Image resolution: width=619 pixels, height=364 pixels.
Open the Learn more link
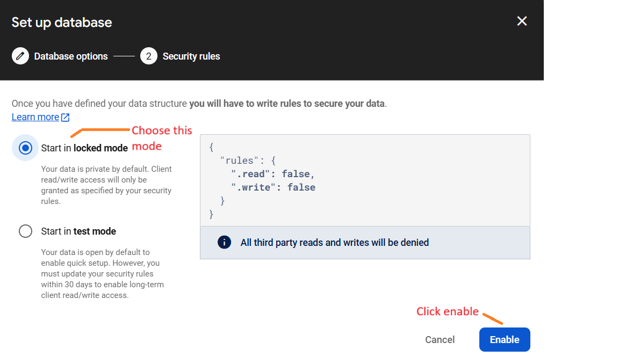(x=34, y=117)
